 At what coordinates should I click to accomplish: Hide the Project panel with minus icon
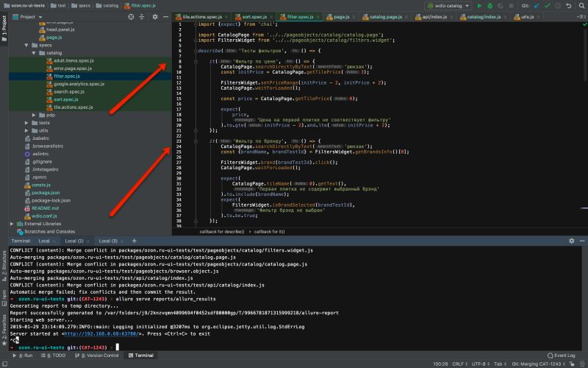166,17
